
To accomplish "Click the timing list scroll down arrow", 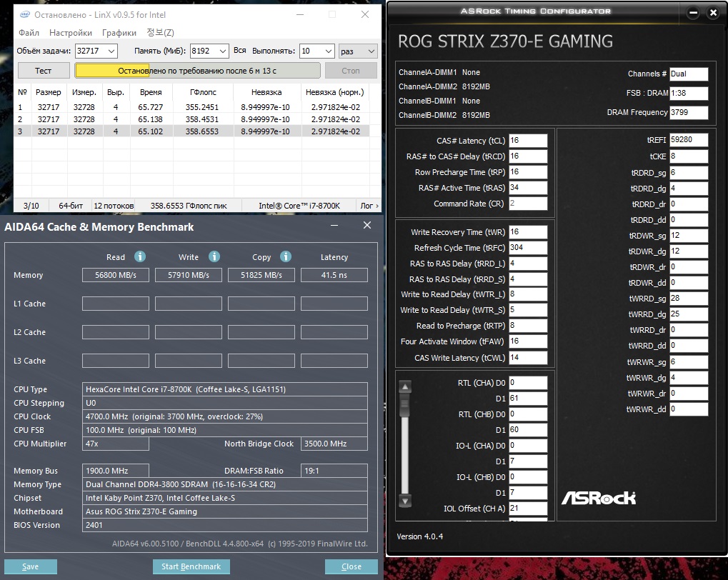I will [x=405, y=501].
